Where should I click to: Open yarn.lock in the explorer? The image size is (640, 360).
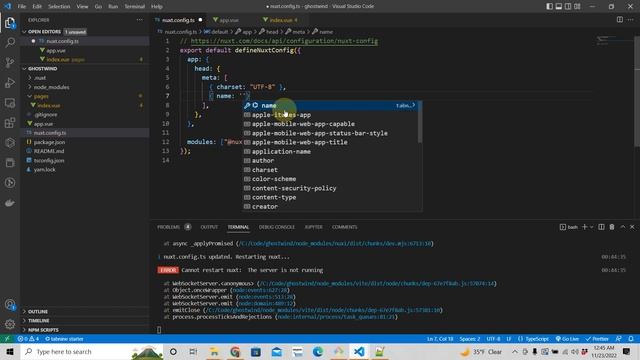click(x=44, y=169)
